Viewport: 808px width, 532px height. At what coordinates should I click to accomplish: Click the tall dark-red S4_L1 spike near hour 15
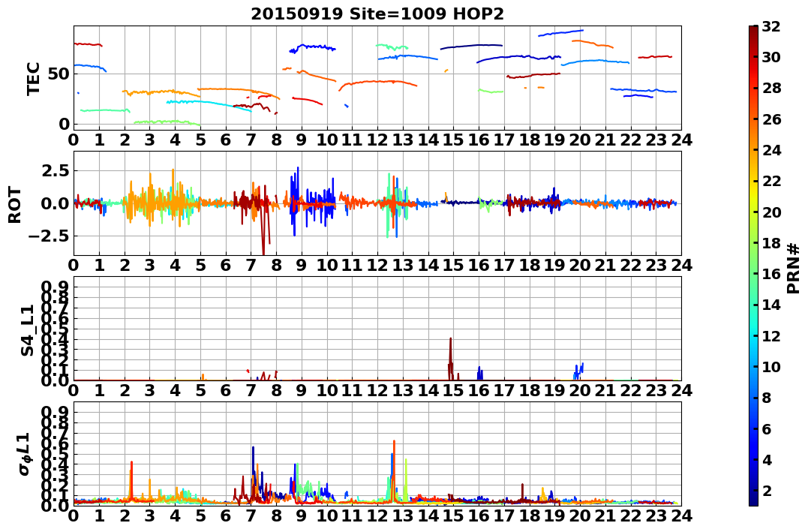coord(450,358)
